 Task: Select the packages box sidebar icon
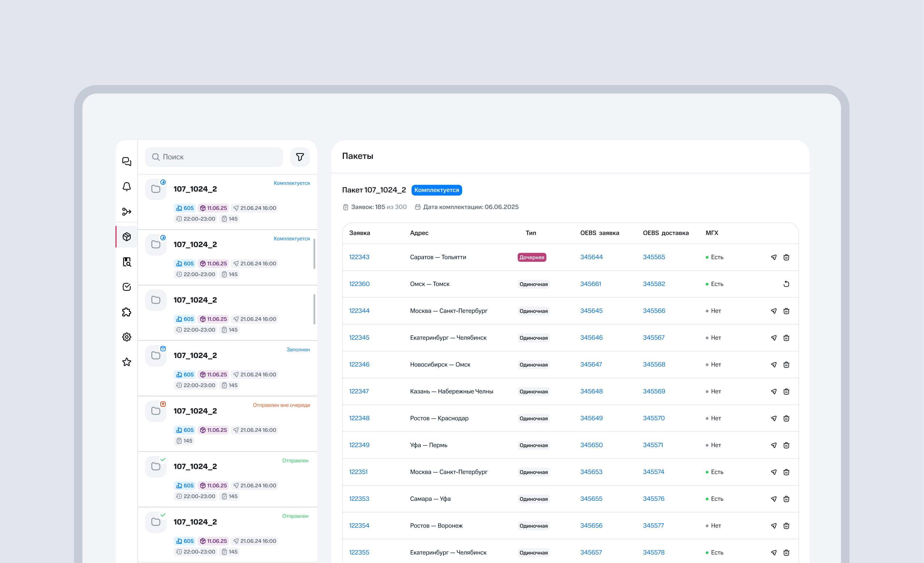point(127,237)
